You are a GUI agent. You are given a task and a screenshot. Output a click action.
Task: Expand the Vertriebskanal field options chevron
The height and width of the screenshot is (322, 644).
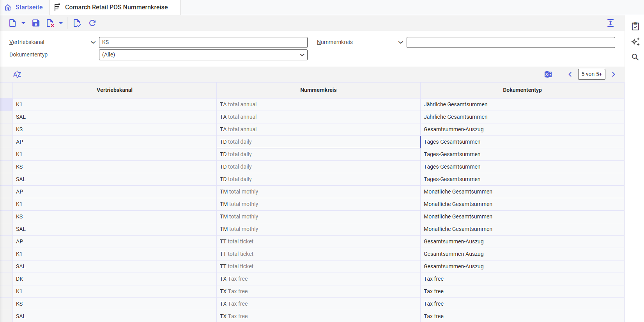(93, 42)
